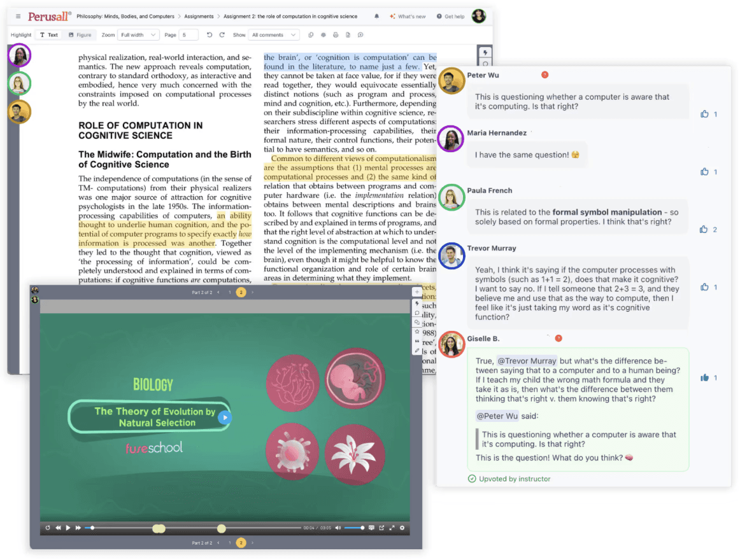Image resolution: width=740 pixels, height=560 pixels.
Task: Click Giselle B.'s profile picture
Action: point(452,344)
